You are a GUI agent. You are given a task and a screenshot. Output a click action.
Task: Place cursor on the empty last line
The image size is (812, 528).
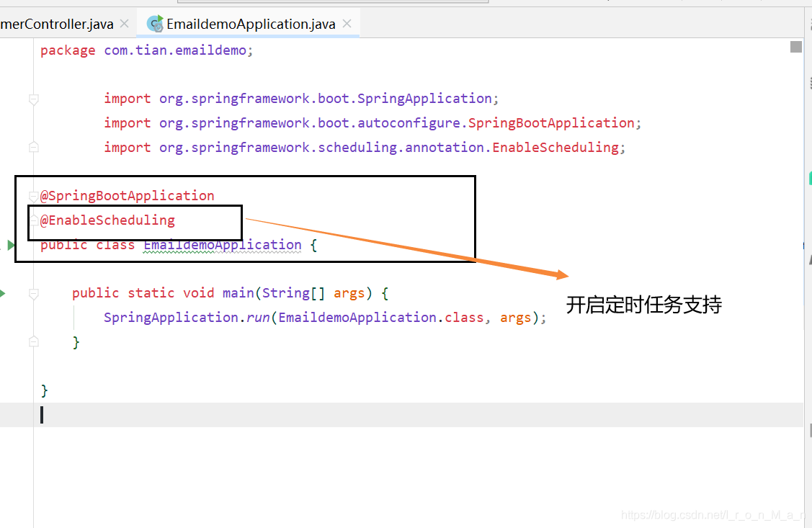pos(401,415)
